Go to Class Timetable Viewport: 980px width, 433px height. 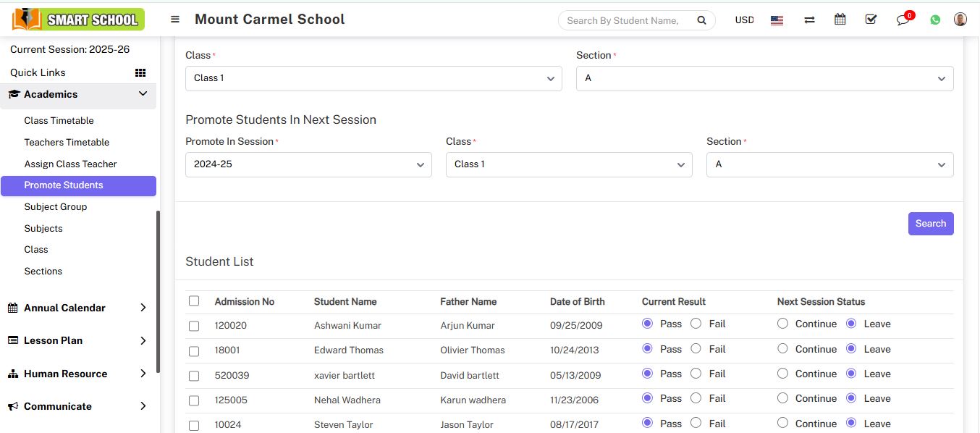click(59, 121)
